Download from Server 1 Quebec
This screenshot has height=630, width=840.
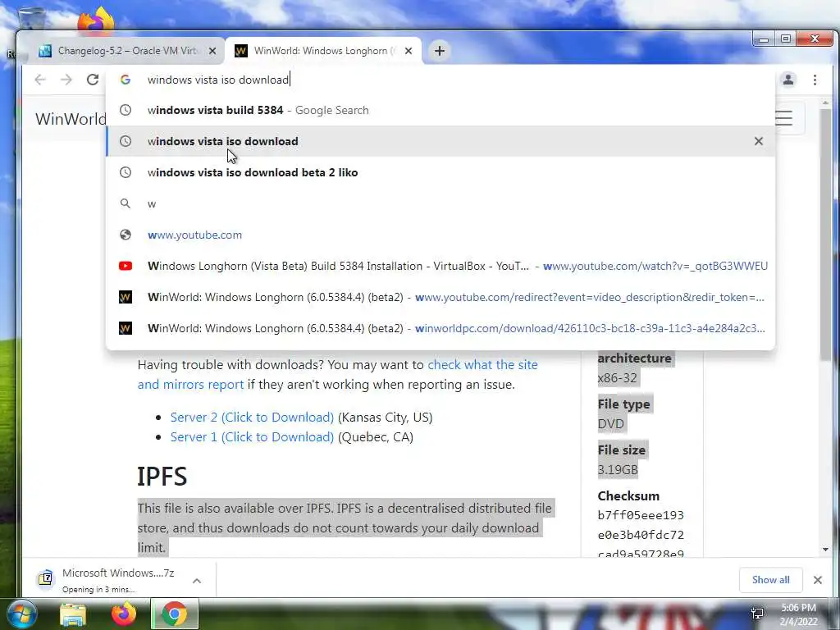(x=252, y=437)
